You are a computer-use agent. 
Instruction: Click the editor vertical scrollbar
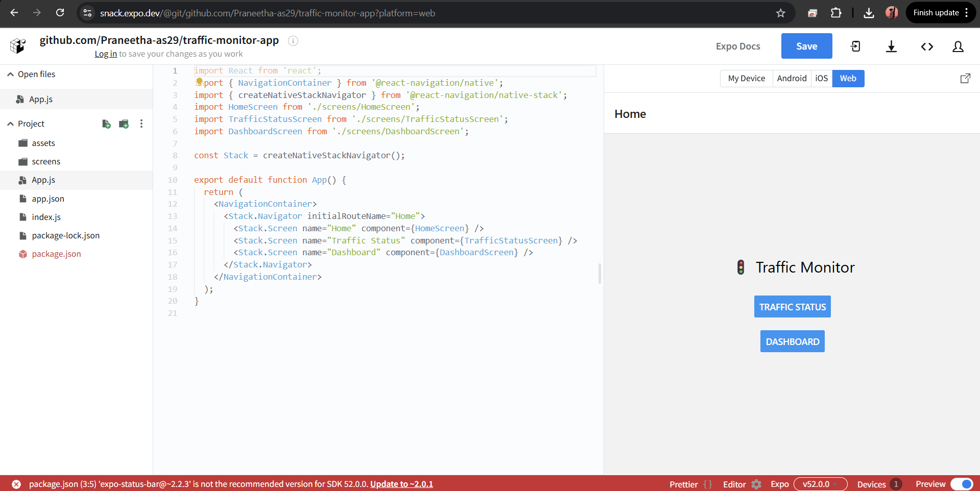(x=600, y=273)
